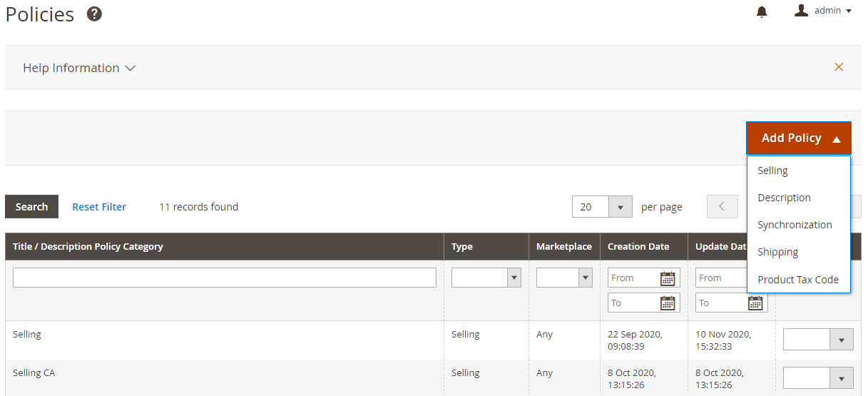Click the Reset Filter link
The image size is (868, 396).
point(99,207)
